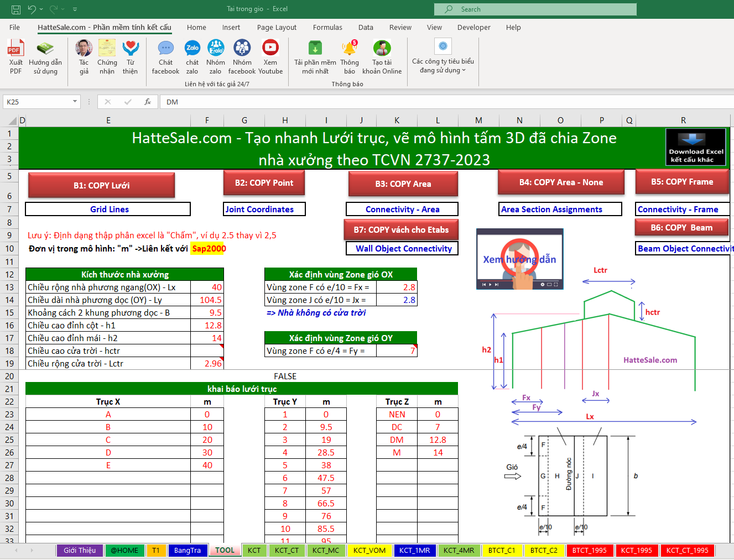Select row header 25
This screenshot has height=560, width=734.
[9, 439]
